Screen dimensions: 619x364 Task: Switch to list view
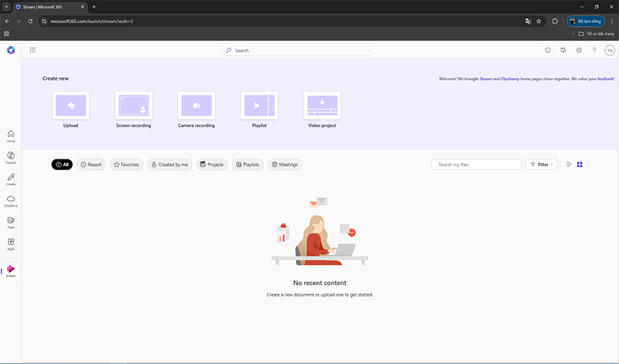pos(569,165)
